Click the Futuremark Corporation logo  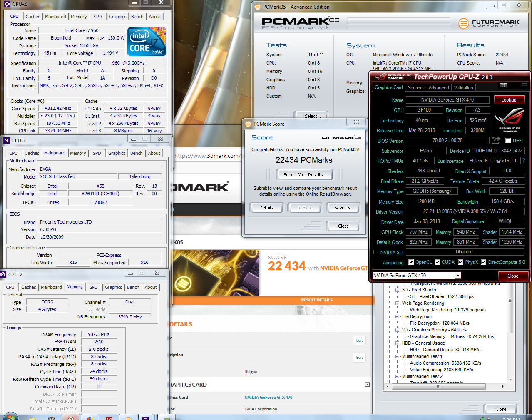point(489,23)
